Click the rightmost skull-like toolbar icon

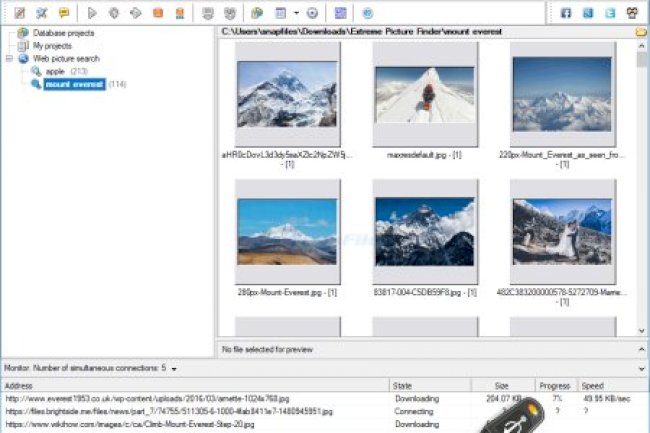[x=633, y=13]
